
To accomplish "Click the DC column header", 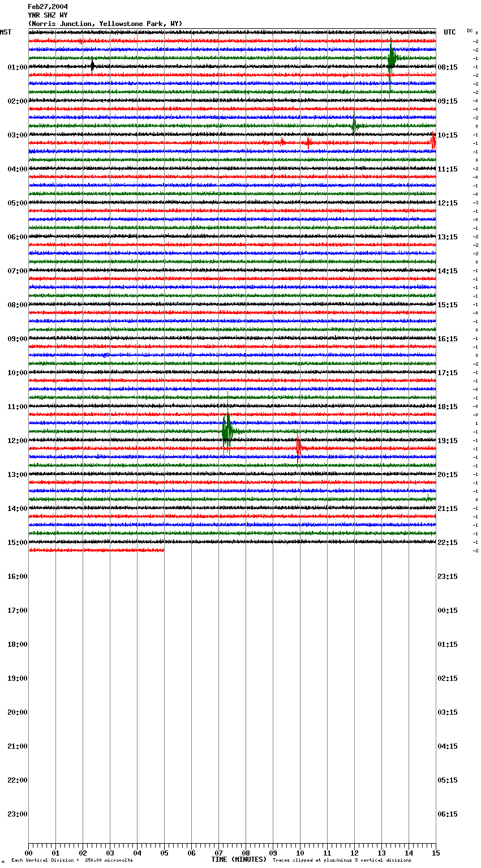I will [470, 31].
